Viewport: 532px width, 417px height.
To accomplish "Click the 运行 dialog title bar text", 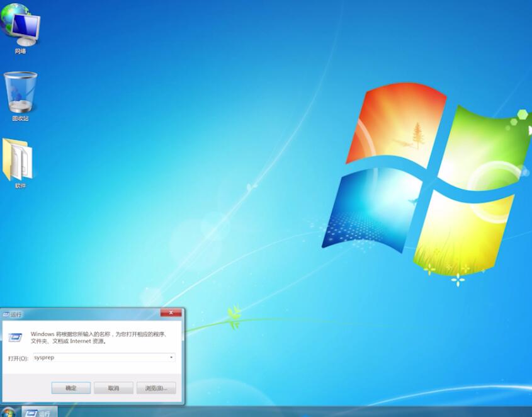I will 16,314.
